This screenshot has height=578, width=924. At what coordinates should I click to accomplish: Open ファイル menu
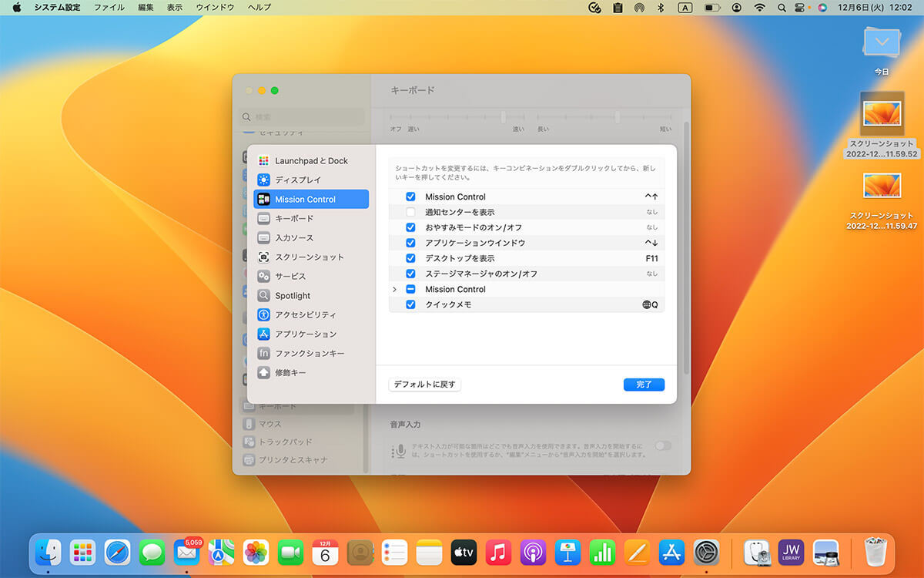click(x=109, y=7)
